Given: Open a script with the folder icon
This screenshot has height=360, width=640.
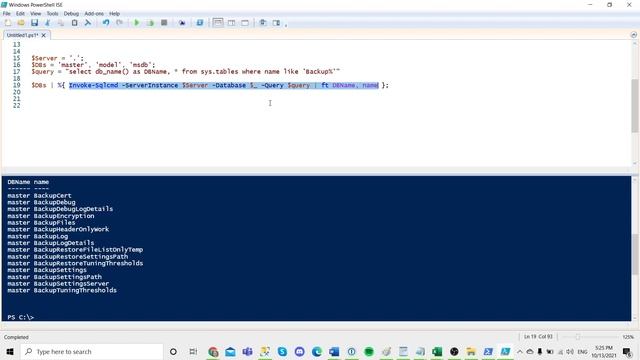Looking at the screenshot, I should pos(21,23).
